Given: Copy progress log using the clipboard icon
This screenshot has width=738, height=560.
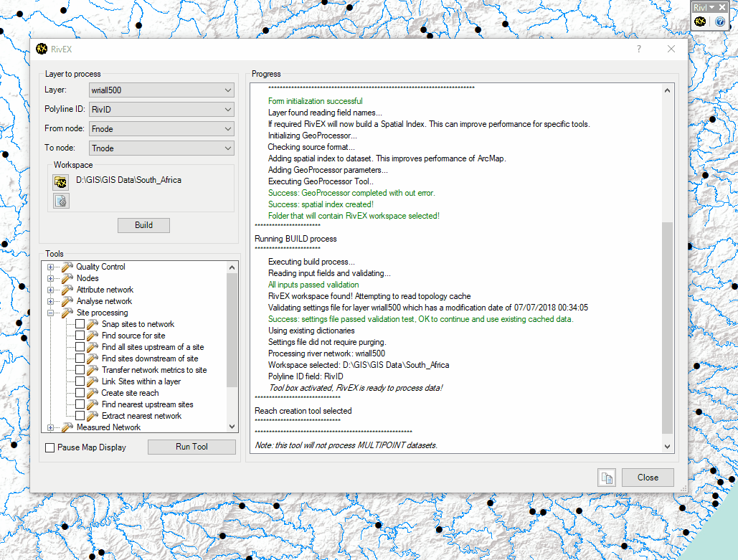Looking at the screenshot, I should pos(607,478).
